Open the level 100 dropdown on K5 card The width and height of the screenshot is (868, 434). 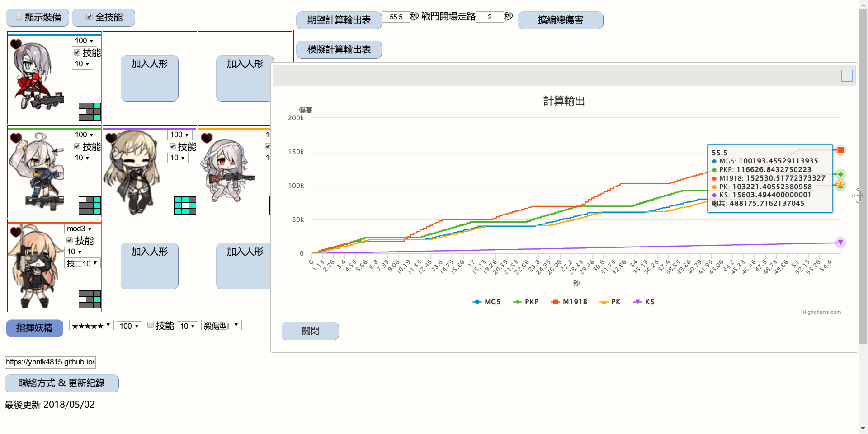click(179, 135)
